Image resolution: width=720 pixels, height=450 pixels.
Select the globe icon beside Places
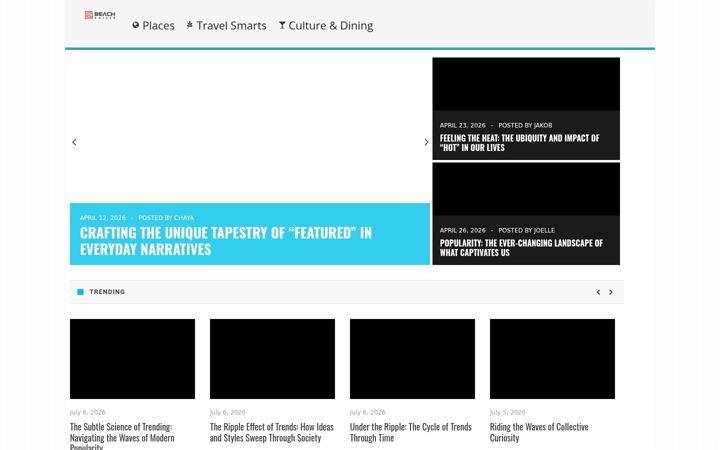point(135,25)
